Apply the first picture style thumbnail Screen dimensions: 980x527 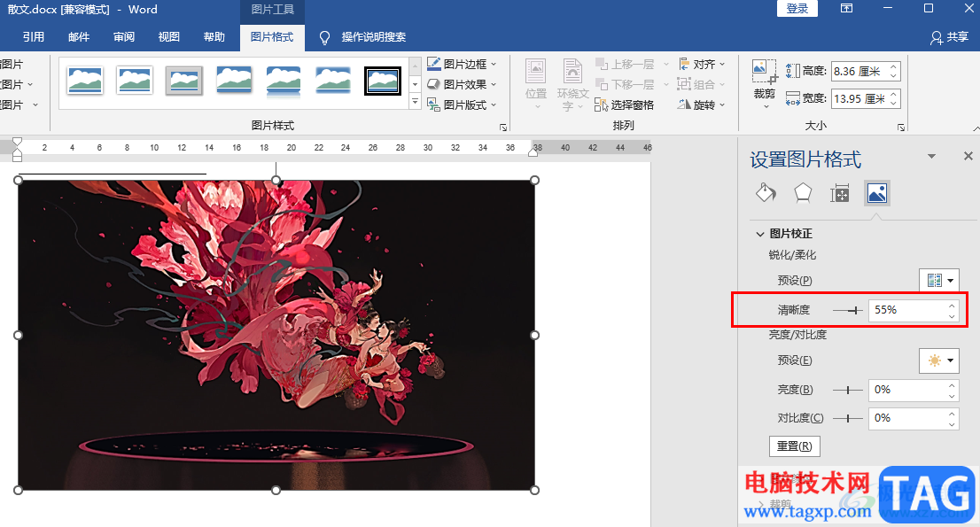click(85, 81)
